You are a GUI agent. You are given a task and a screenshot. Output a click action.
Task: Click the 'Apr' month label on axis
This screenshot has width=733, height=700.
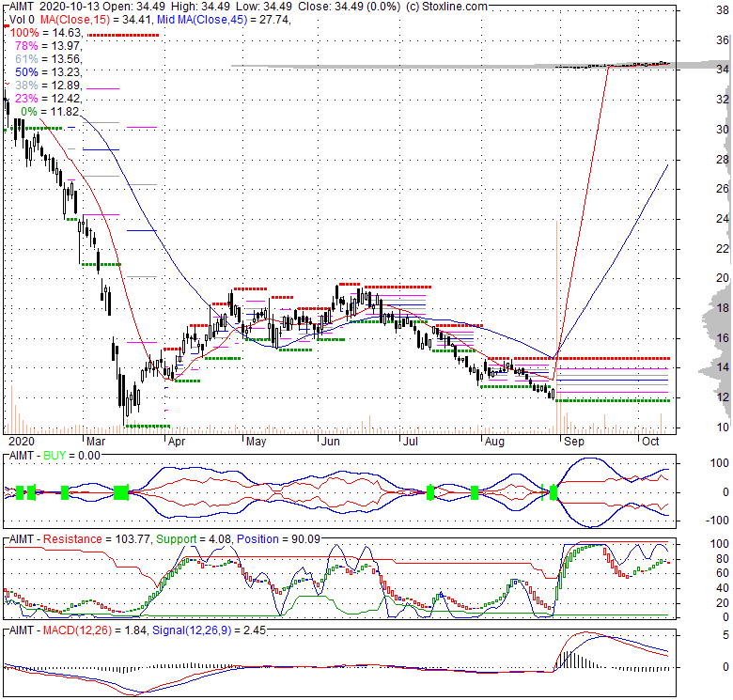click(177, 441)
